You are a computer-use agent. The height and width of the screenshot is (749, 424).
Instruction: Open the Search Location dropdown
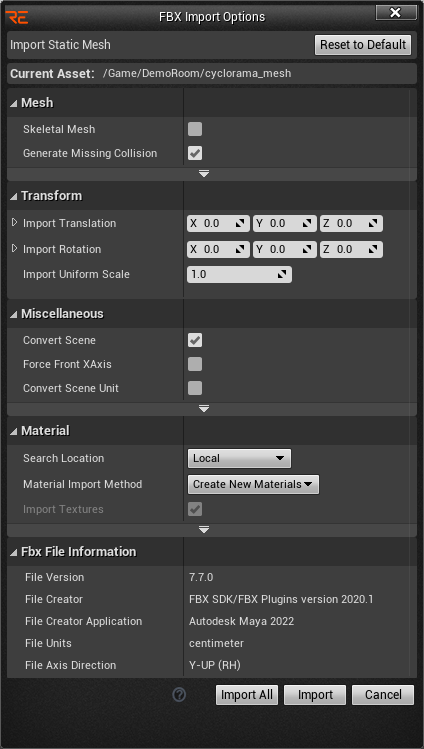tap(239, 458)
